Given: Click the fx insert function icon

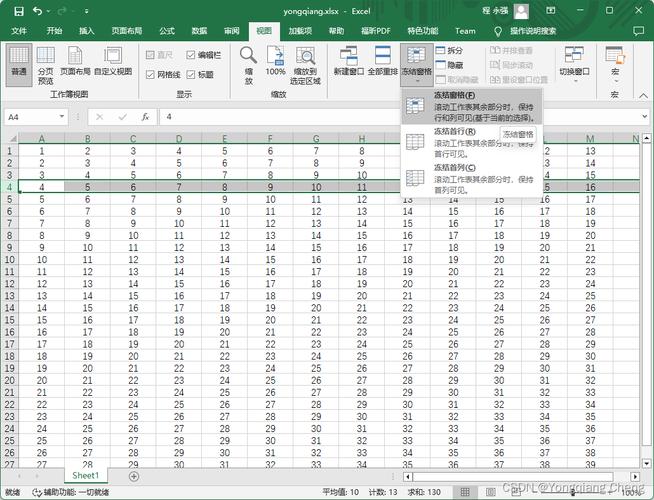Looking at the screenshot, I should 145,117.
